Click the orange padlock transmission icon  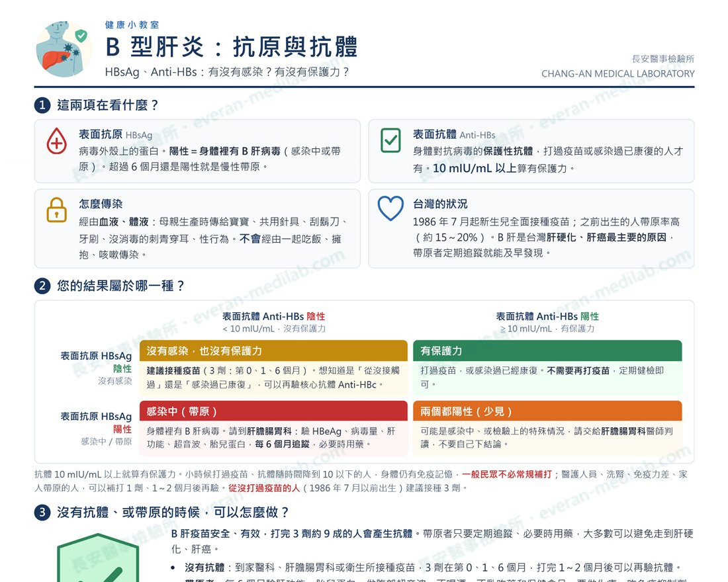tap(57, 210)
